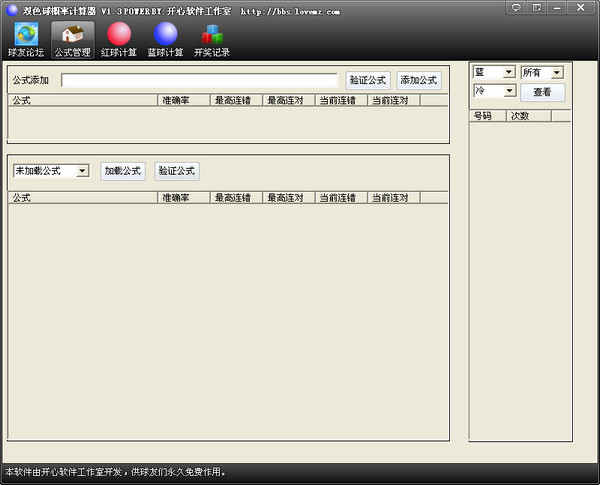Image resolution: width=600 pixels, height=485 pixels.
Task: Click the 号码 column header
Action: tap(488, 116)
